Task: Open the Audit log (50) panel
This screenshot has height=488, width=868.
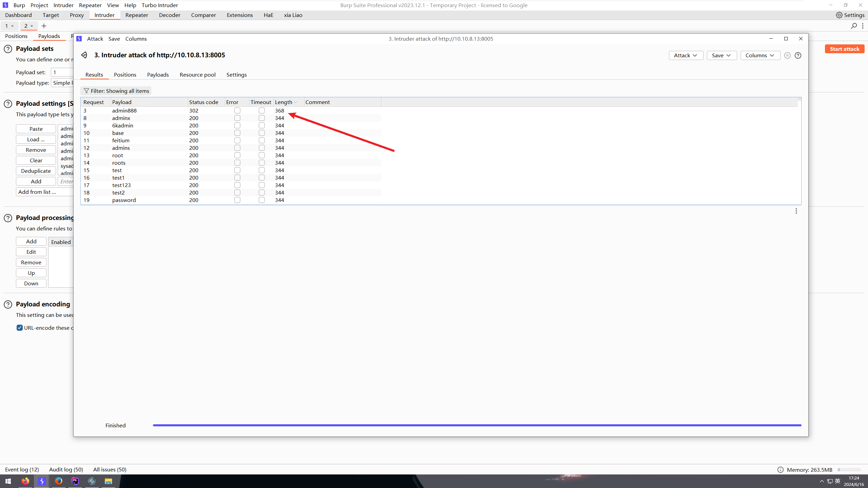Action: point(66,469)
